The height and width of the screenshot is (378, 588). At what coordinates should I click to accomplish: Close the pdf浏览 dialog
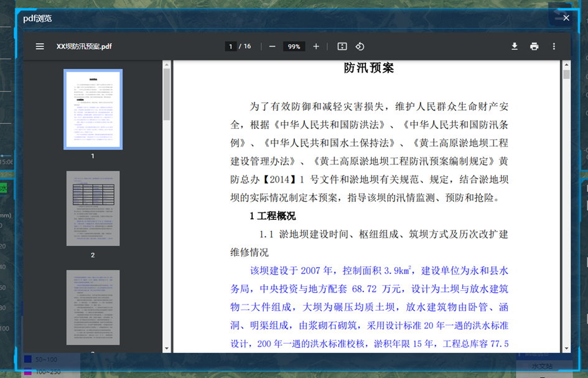[x=566, y=17]
